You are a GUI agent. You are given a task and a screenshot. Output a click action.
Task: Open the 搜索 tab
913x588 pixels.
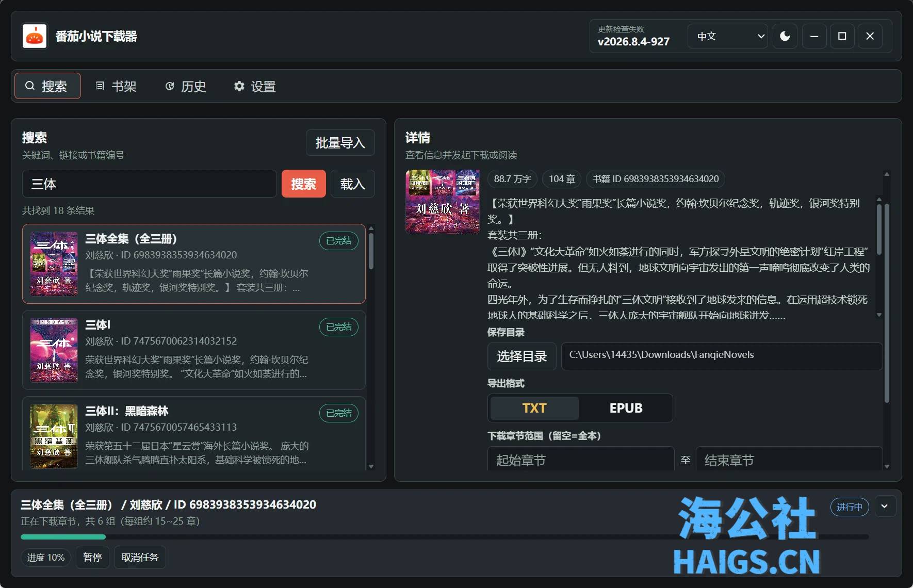click(x=47, y=86)
